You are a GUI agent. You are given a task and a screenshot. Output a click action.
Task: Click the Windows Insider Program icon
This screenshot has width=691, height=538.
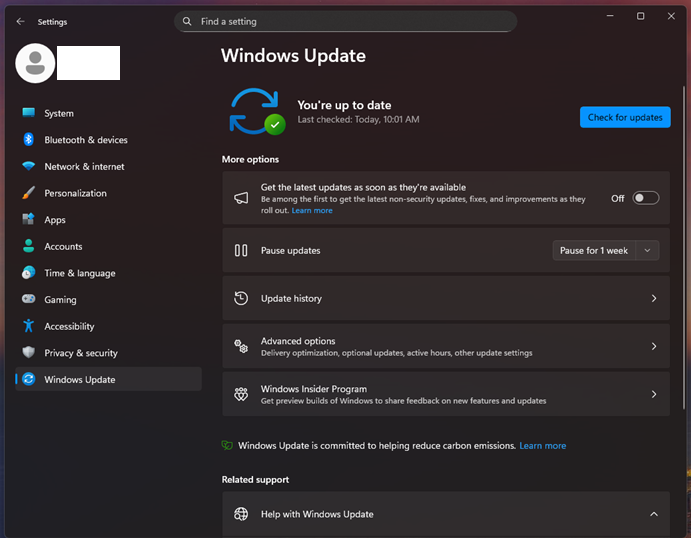[241, 394]
